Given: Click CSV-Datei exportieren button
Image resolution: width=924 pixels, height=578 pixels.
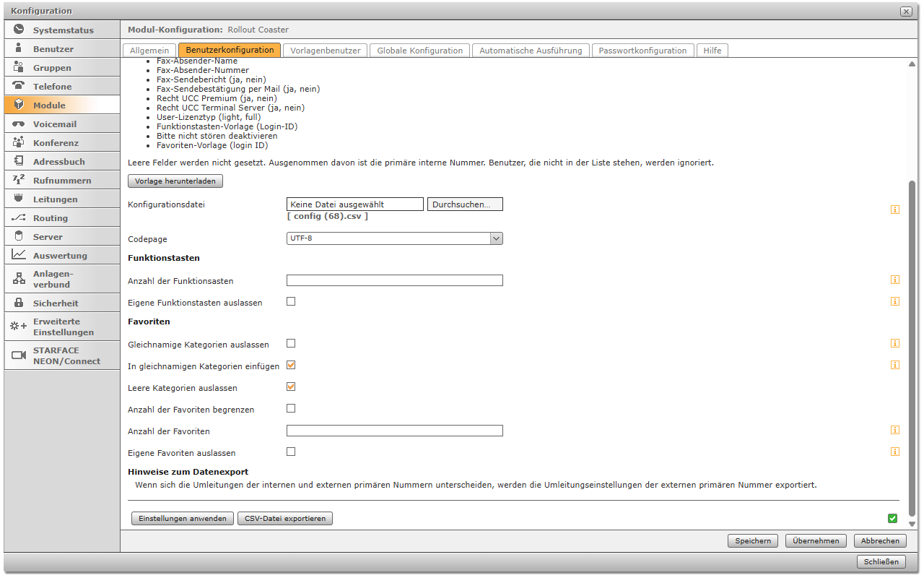Looking at the screenshot, I should tap(285, 518).
